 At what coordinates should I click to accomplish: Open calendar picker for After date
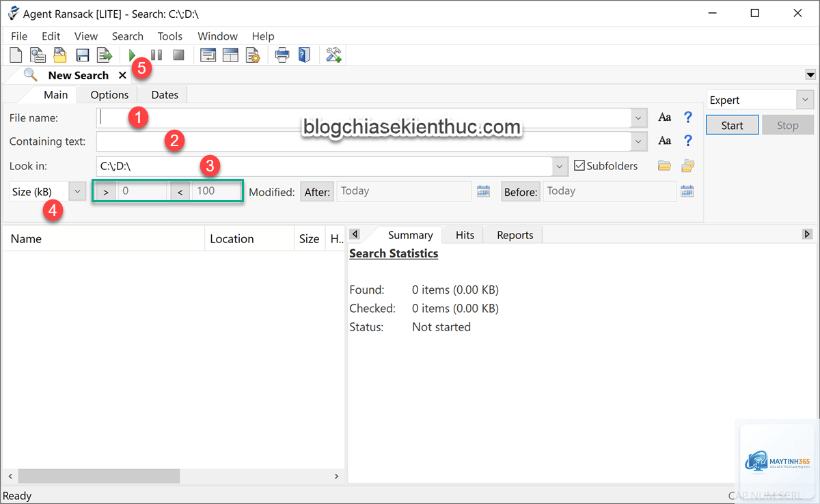(484, 191)
